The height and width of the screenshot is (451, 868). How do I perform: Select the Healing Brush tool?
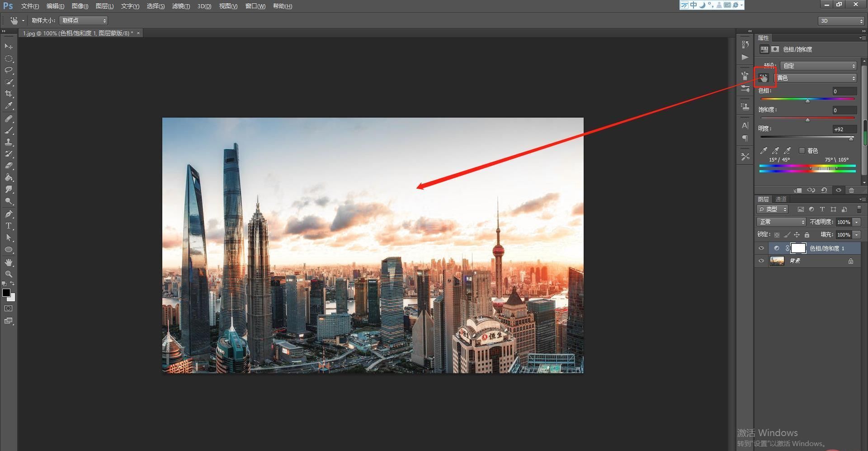(9, 119)
